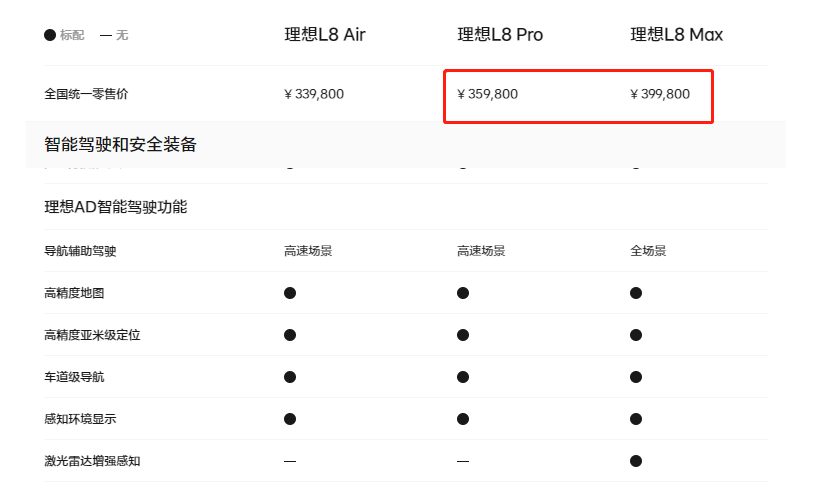Click the 理想AD智能驾驶功能 subsection heading
This screenshot has height=488, width=815.
[115, 207]
